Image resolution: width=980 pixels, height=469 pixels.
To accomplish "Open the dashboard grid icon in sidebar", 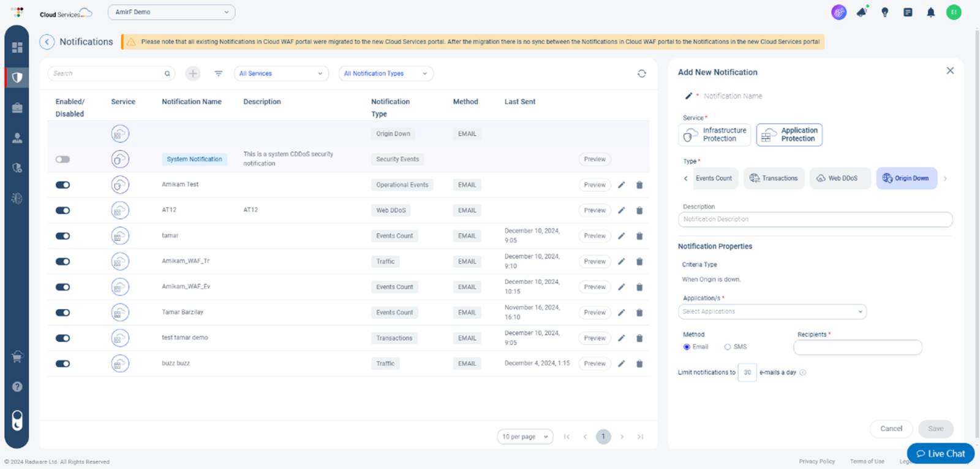I will tap(17, 47).
